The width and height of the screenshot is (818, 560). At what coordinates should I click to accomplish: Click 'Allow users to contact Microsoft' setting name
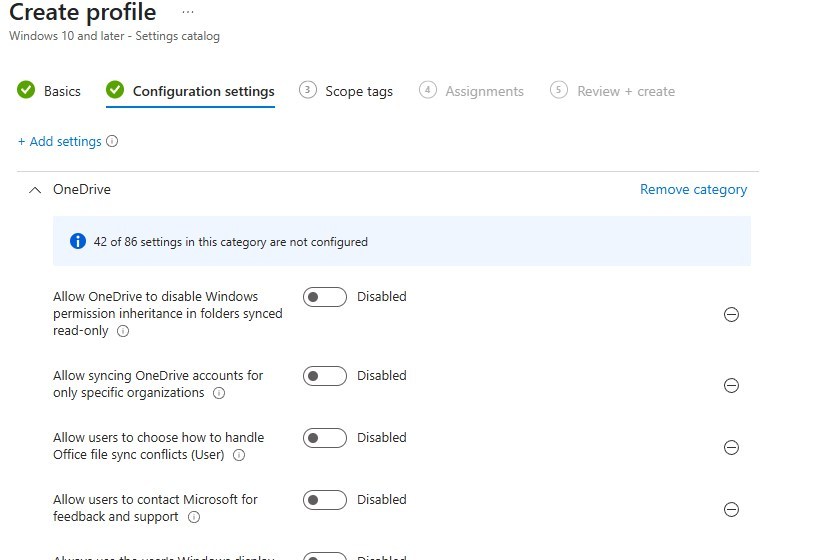coord(155,508)
